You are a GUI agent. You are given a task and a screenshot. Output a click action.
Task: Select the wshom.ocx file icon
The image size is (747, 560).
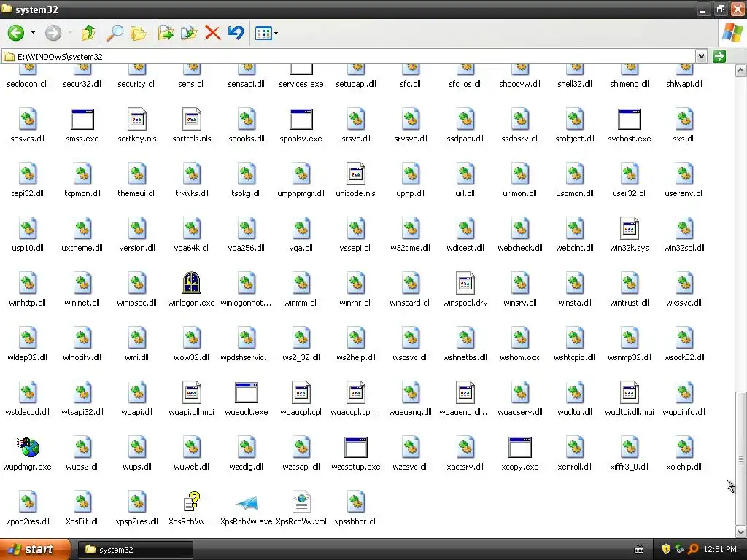[519, 338]
